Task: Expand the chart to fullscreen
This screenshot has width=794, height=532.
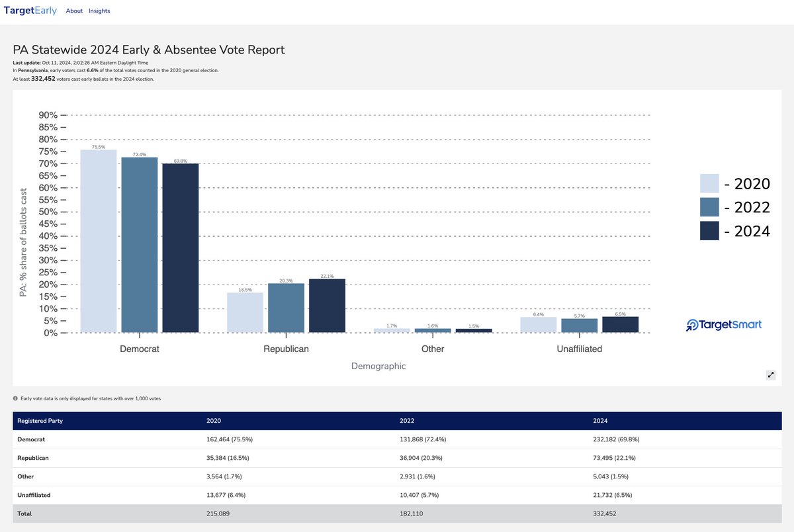Action: click(x=770, y=375)
